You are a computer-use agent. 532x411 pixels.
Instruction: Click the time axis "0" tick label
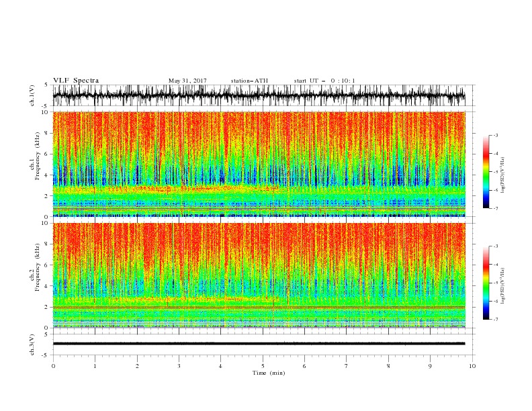pyautogui.click(x=53, y=366)
